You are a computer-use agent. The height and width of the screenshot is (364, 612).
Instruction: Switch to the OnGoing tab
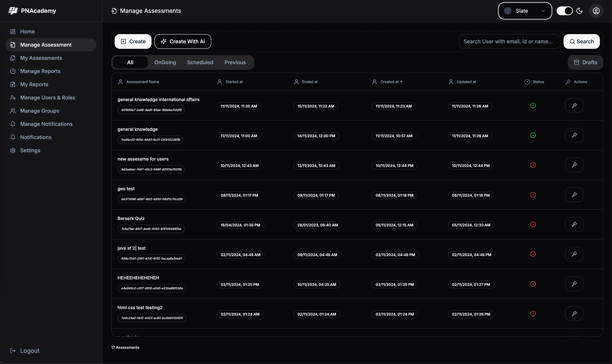click(x=165, y=62)
